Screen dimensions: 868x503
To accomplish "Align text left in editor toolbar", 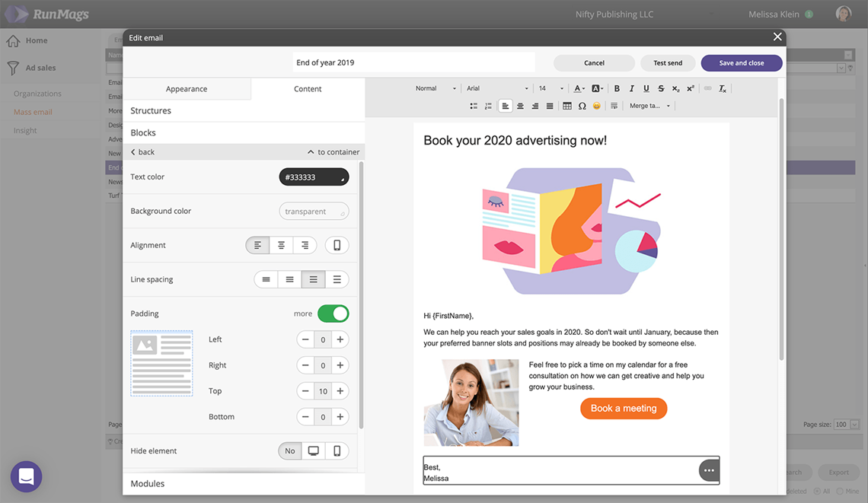I will (x=506, y=106).
